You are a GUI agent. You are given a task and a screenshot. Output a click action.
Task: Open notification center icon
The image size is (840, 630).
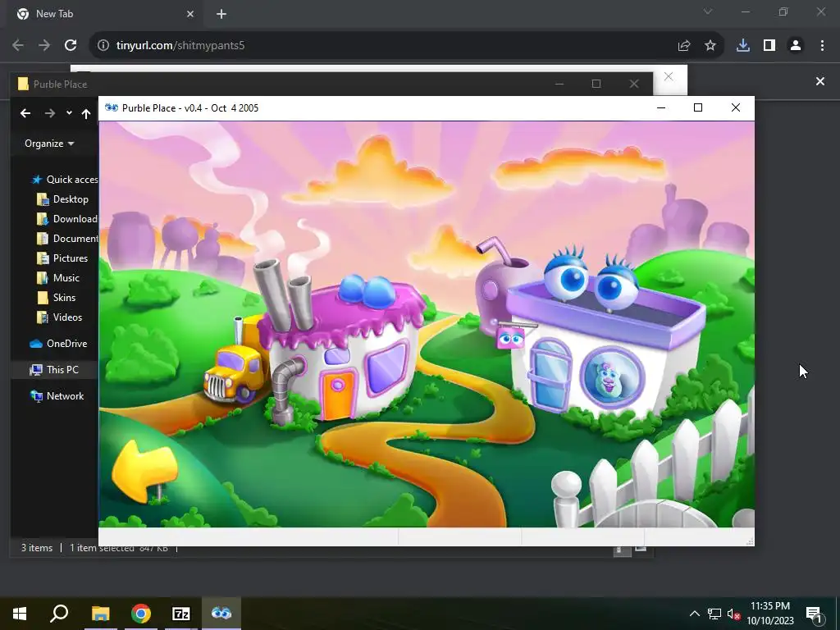tap(815, 614)
